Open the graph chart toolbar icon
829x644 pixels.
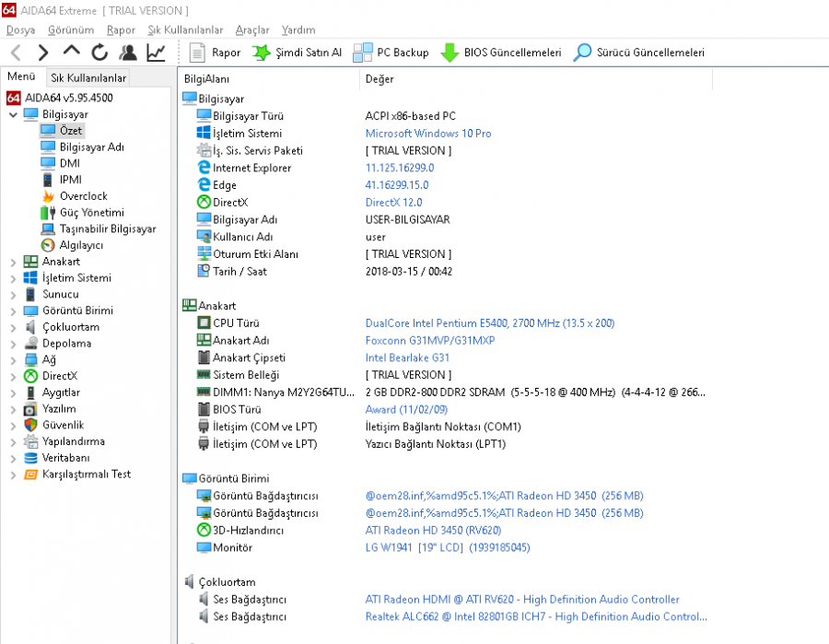(156, 53)
